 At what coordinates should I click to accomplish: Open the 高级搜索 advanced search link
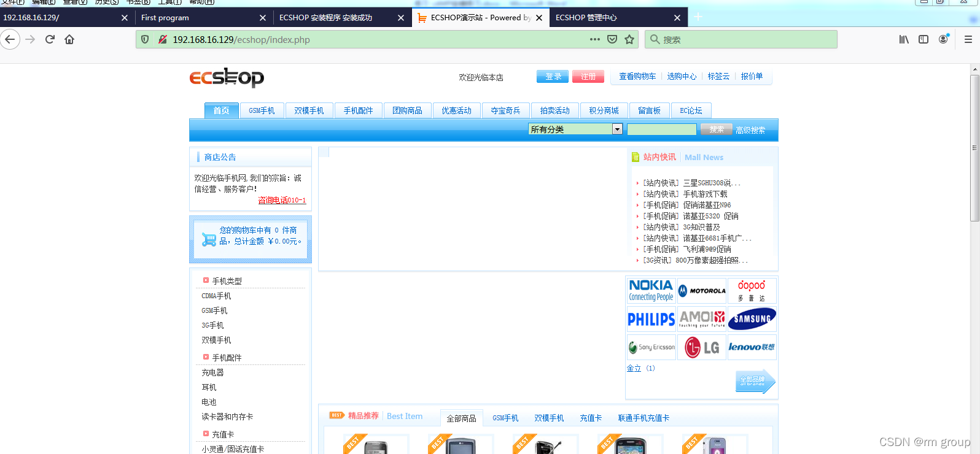point(750,130)
